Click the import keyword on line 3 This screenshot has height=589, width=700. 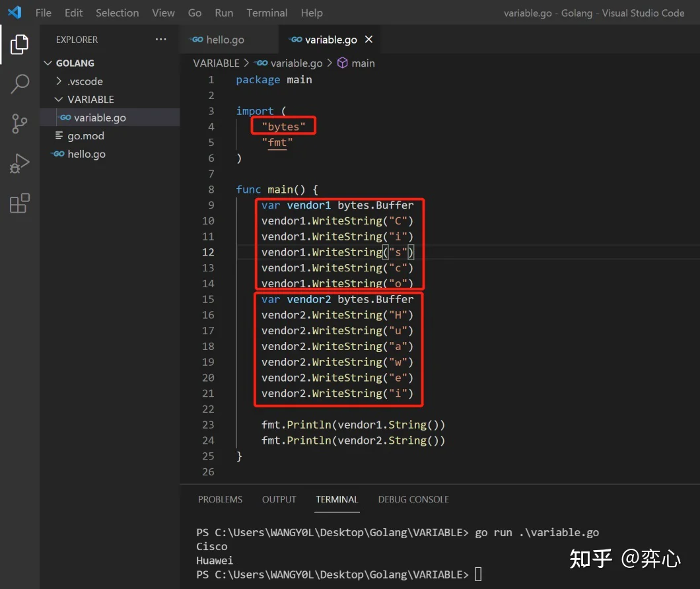click(x=255, y=111)
